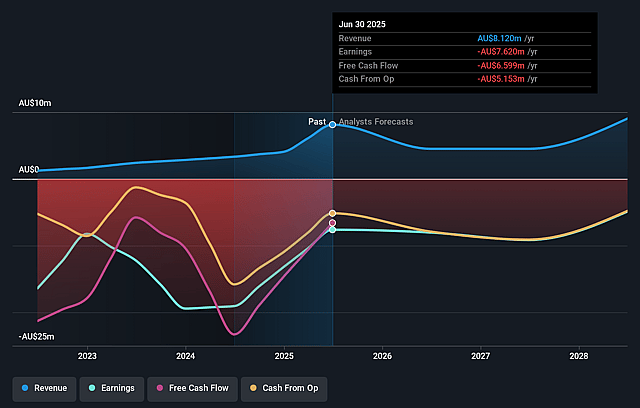Click the -AU$7.620m earnings value

click(x=501, y=52)
